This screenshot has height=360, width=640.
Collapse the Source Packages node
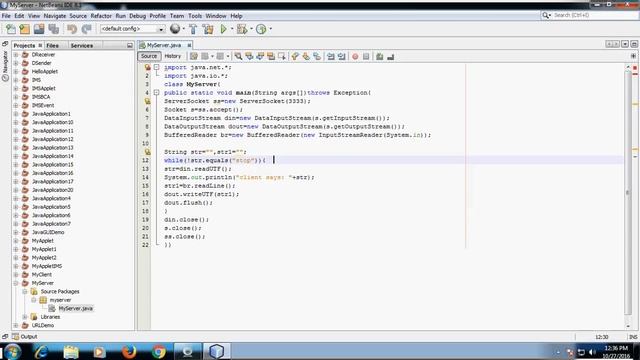24,291
